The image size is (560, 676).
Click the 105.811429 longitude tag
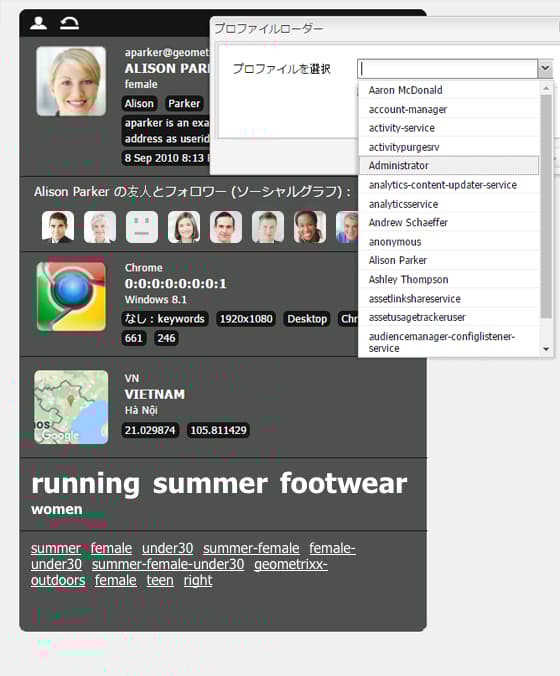click(x=218, y=430)
